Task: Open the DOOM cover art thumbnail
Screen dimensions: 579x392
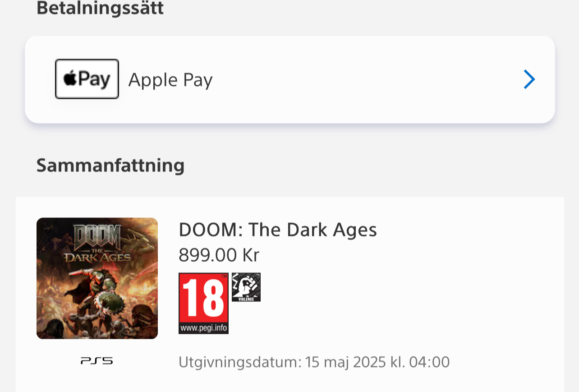Action: coord(97,278)
